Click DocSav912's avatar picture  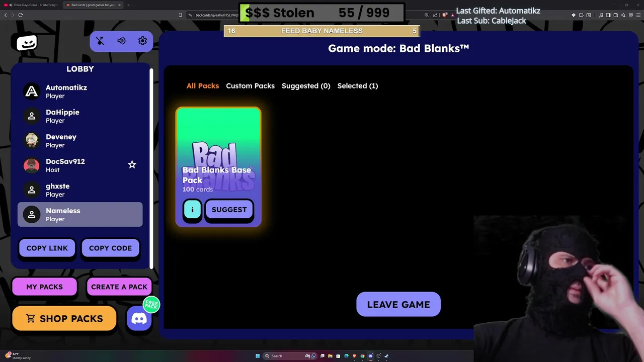click(x=32, y=165)
